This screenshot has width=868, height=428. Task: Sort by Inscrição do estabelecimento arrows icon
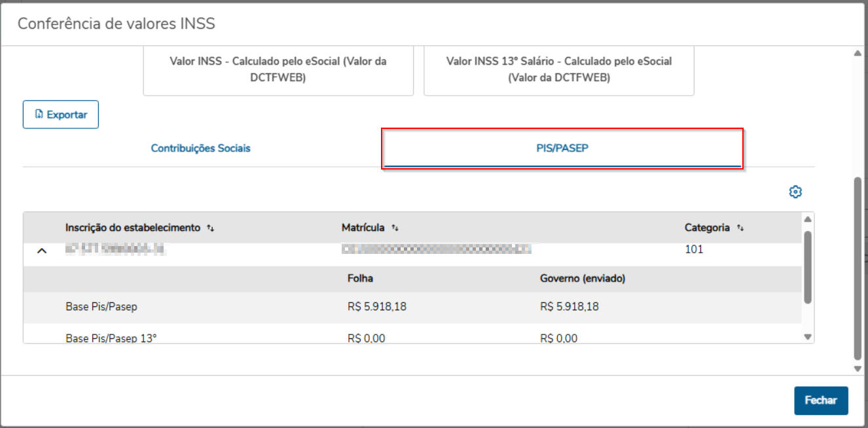click(210, 228)
